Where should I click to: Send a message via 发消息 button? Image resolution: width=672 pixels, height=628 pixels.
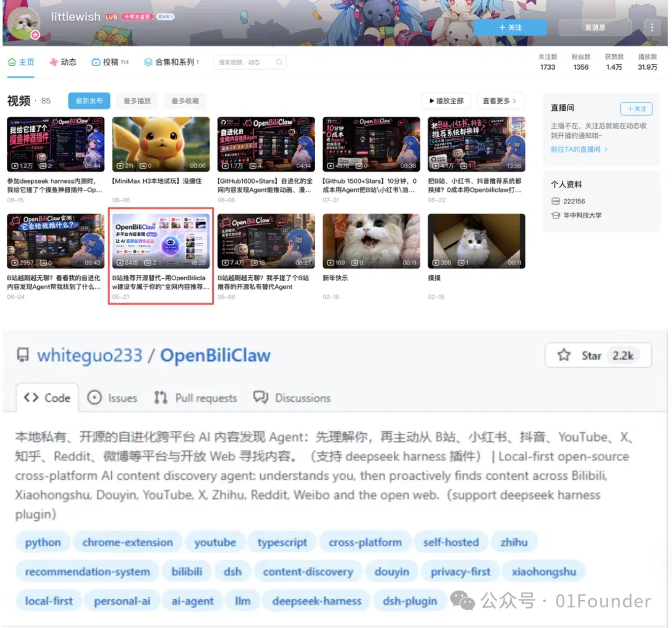point(595,27)
